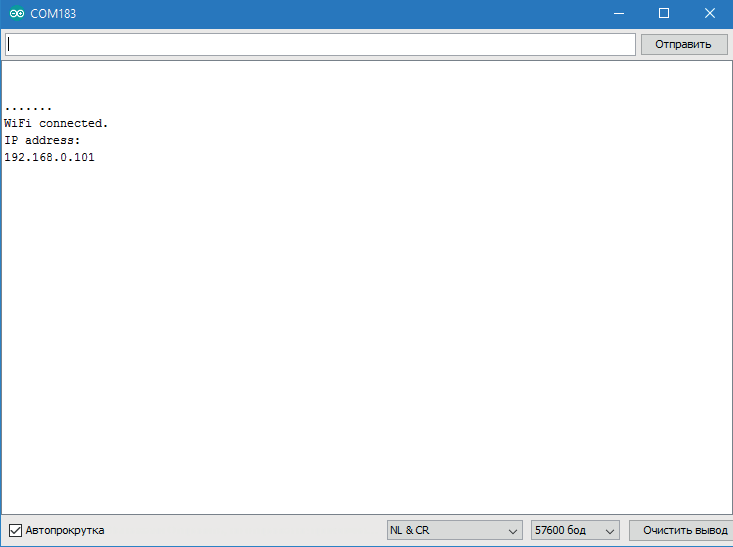This screenshot has width=733, height=547.
Task: Close the COM183 serial monitor
Action: (x=710, y=14)
